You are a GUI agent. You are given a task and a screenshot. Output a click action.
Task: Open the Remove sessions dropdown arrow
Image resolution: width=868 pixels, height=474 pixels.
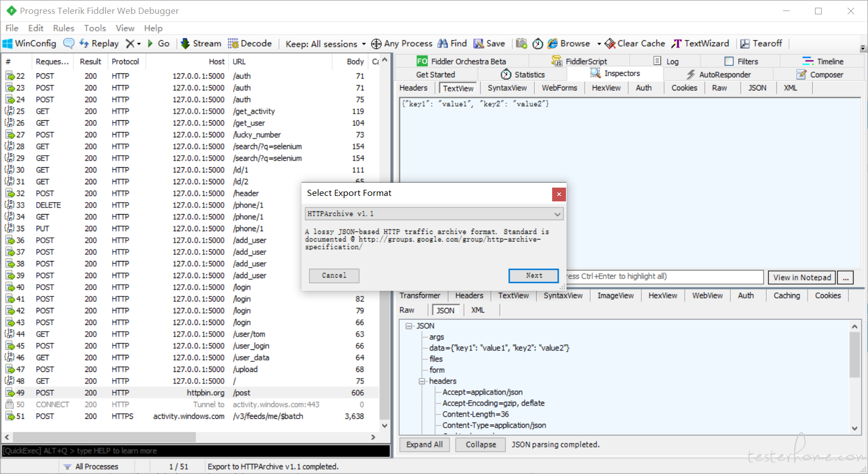pyautogui.click(x=139, y=44)
